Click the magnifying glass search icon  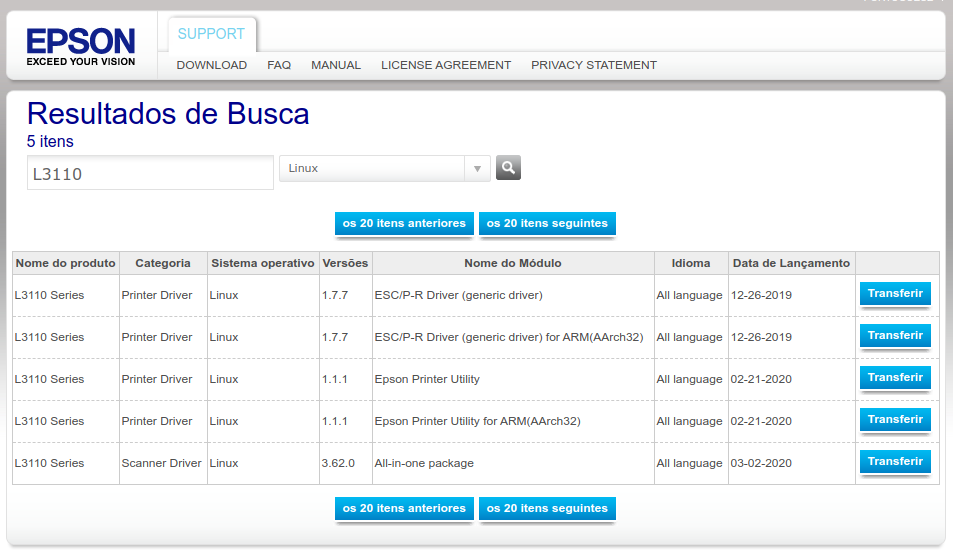(508, 168)
